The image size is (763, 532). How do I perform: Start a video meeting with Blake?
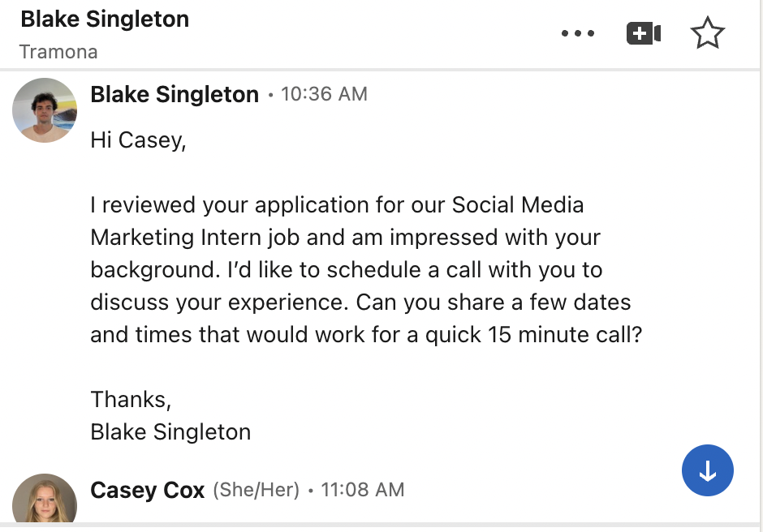click(x=644, y=33)
